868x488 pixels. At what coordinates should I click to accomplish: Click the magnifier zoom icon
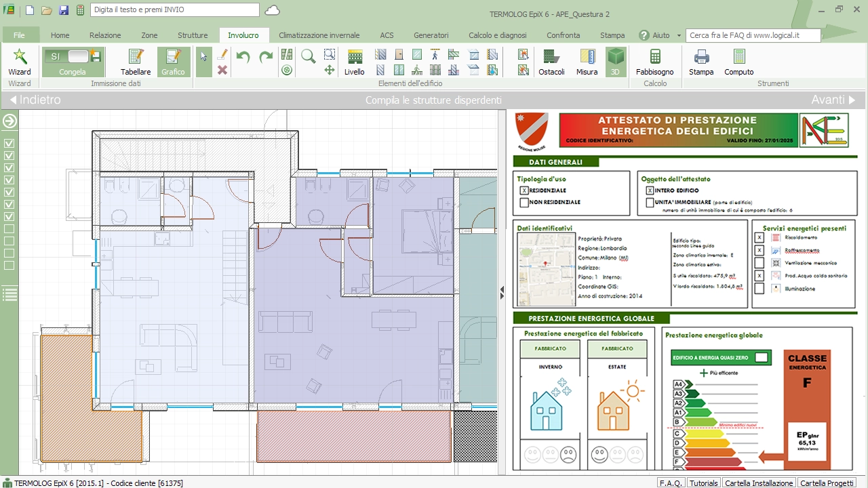pos(309,56)
